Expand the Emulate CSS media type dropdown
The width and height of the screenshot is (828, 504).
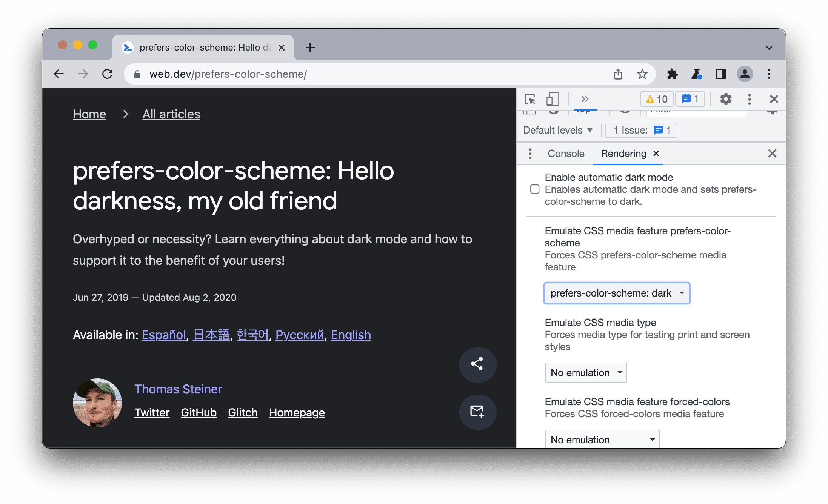click(x=585, y=372)
